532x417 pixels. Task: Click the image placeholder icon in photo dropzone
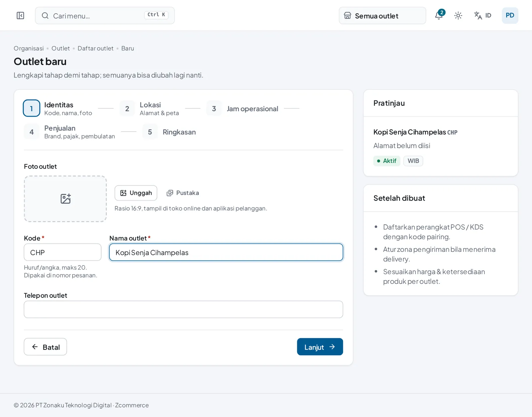(66, 199)
